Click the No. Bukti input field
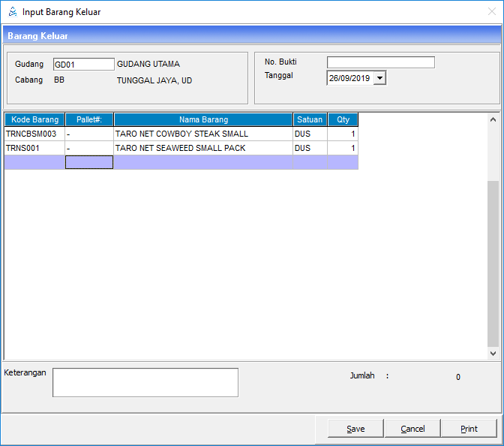 point(380,62)
